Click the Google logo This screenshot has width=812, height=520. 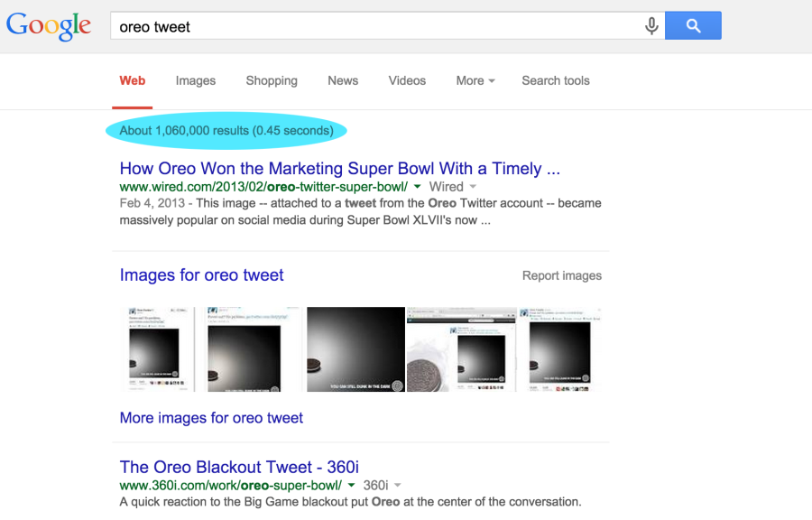[x=49, y=26]
